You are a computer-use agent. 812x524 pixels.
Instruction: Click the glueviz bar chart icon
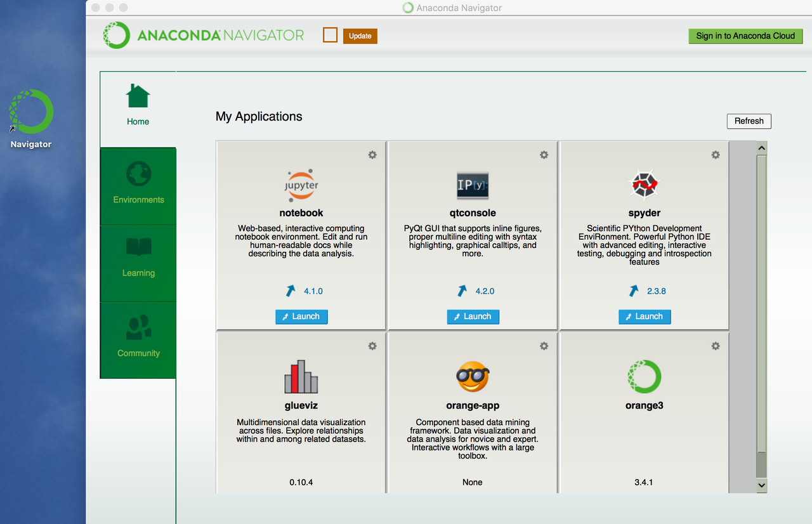point(301,377)
